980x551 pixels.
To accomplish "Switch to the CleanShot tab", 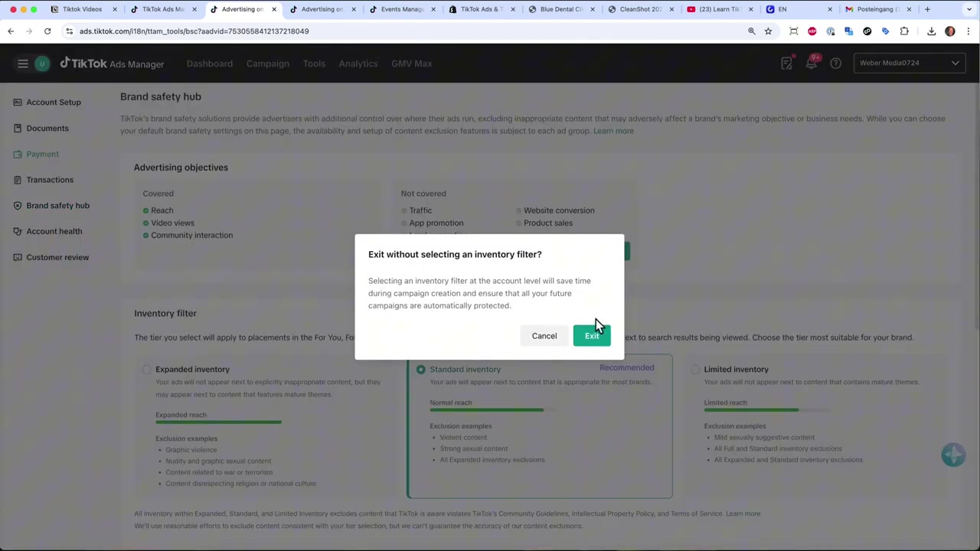I will coord(641,9).
